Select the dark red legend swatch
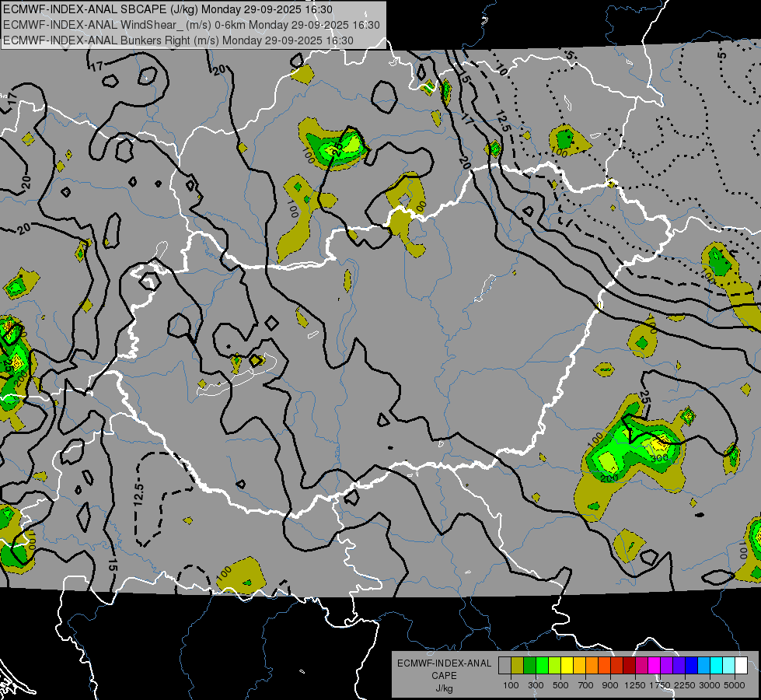The image size is (761, 700). [x=629, y=666]
